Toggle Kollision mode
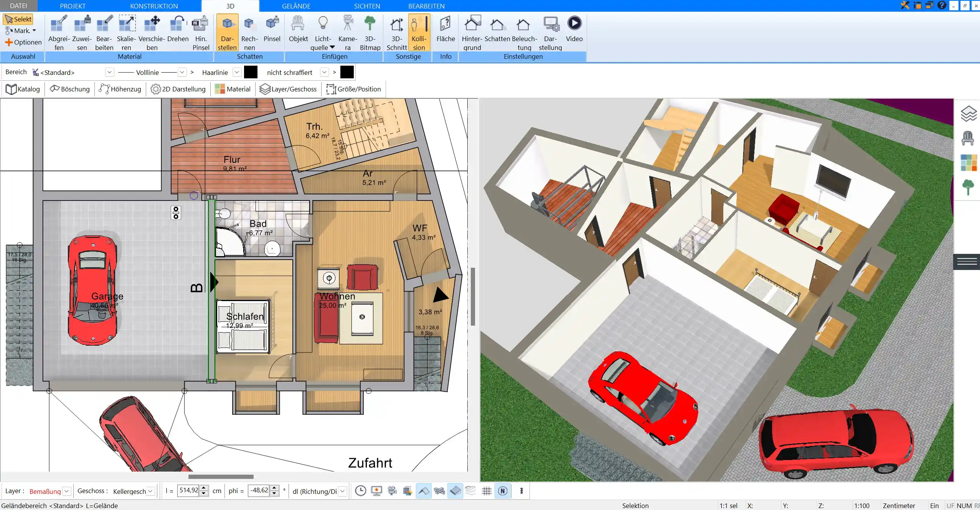Viewport: 980px width, 510px height. [419, 33]
